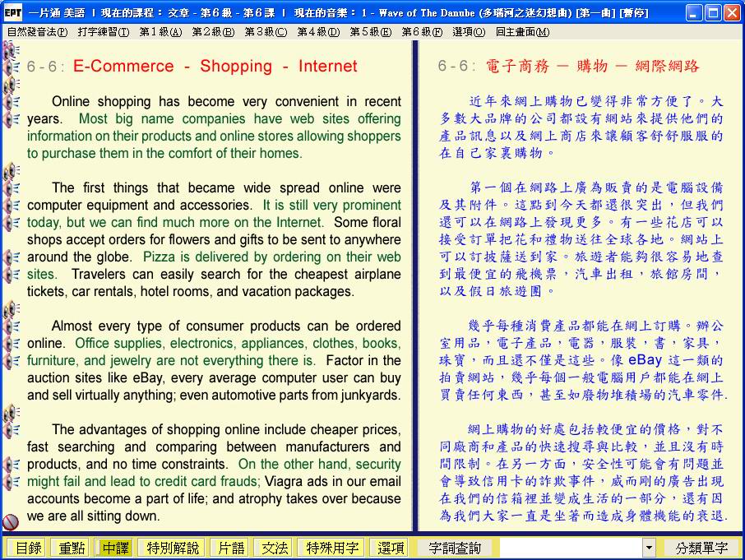Viewport: 745px width, 560px height.
Task: Click speaker icon beside 'Online shopping has become'
Action: 12,102
